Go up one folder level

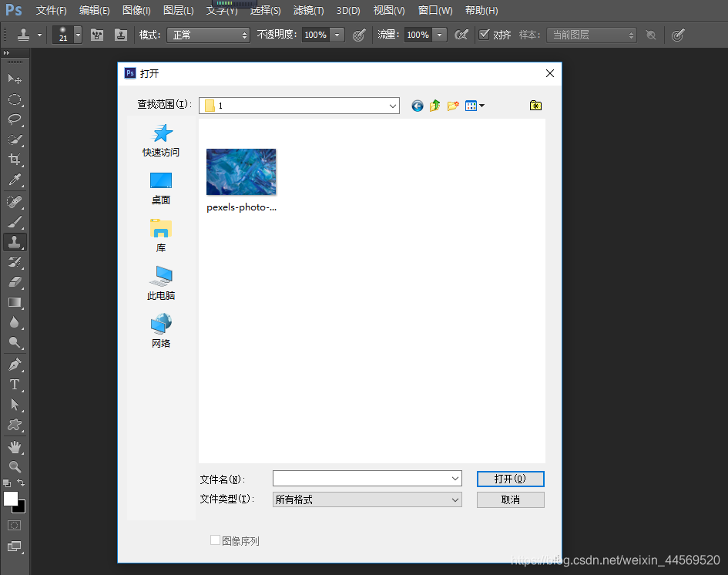point(435,106)
